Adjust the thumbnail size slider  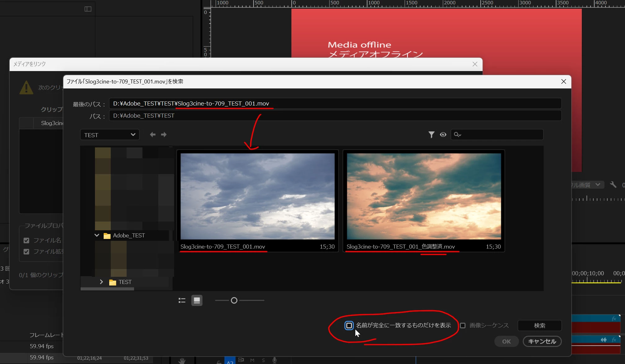[x=234, y=300]
